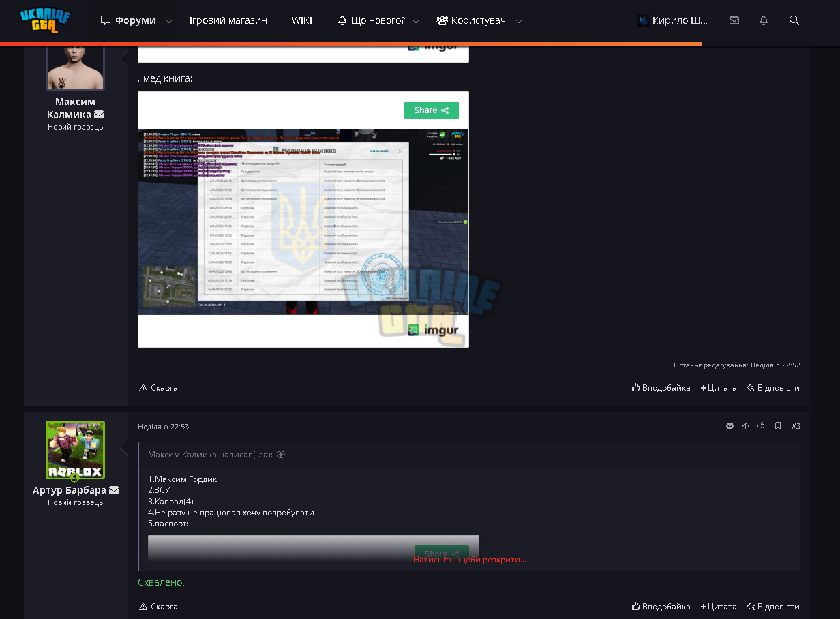Like Артур Барбара's post with Вподобайка
Image resolution: width=840 pixels, height=619 pixels.
pos(661,607)
